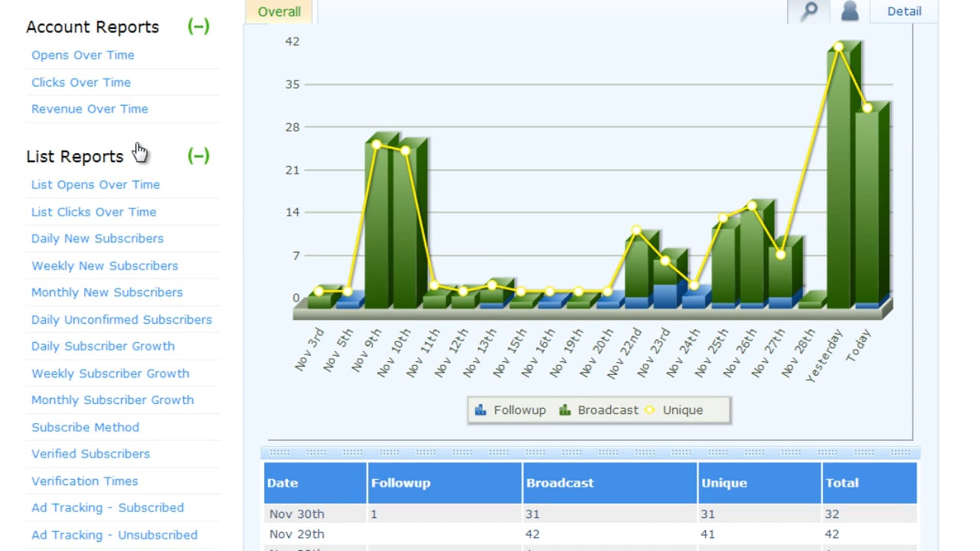Open the Opens Over Time report

83,54
